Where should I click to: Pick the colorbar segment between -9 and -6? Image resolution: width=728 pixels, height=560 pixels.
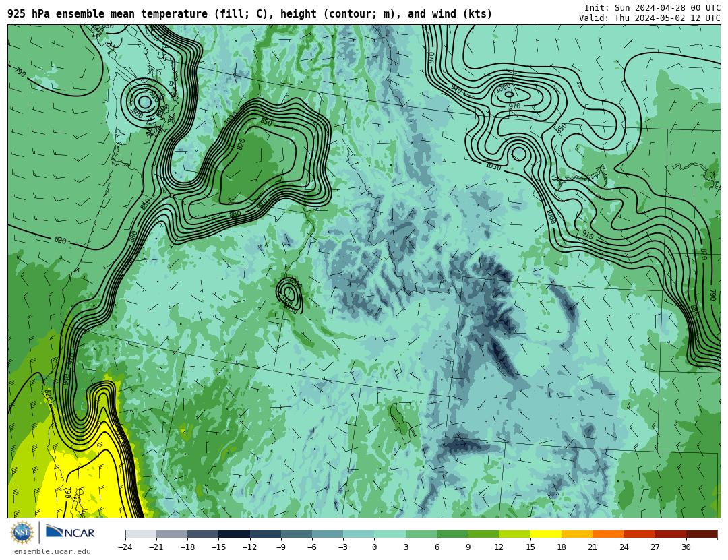click(297, 534)
